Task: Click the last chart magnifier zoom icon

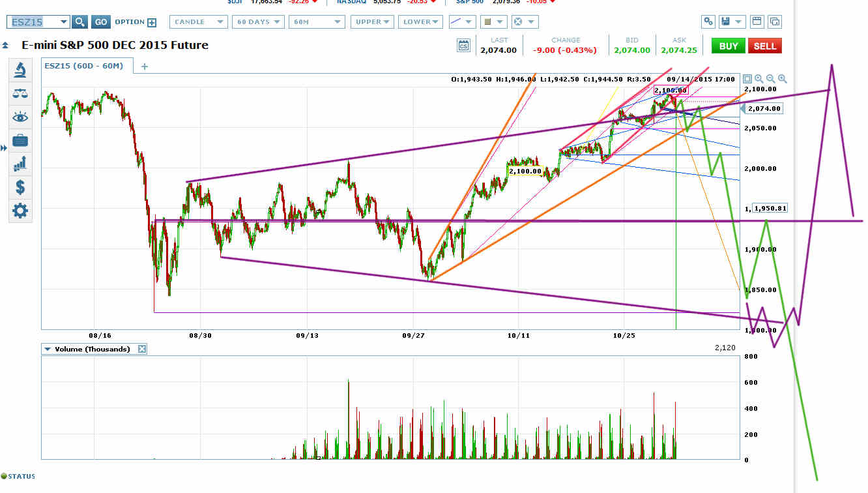Action: pyautogui.click(x=783, y=79)
